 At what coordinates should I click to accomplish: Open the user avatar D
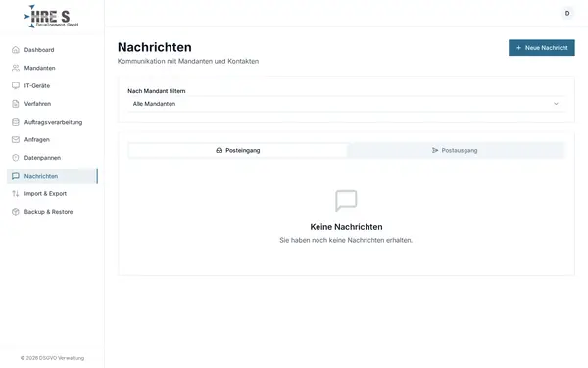567,13
